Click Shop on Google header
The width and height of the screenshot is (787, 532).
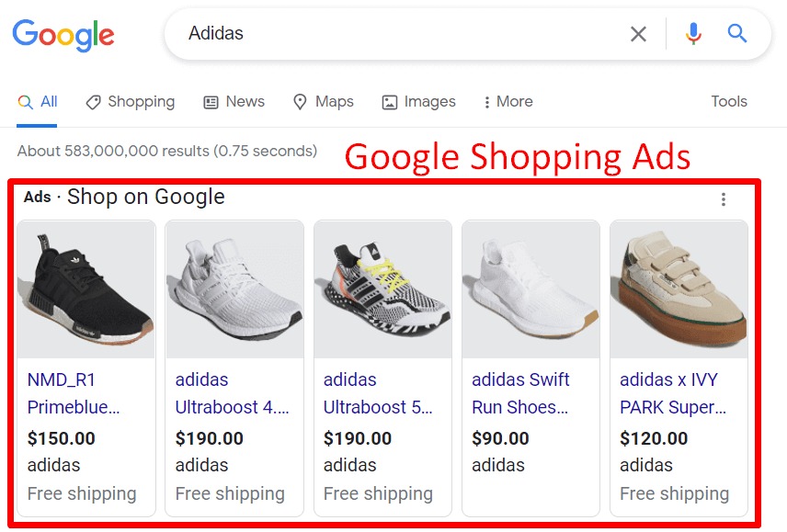pyautogui.click(x=146, y=197)
